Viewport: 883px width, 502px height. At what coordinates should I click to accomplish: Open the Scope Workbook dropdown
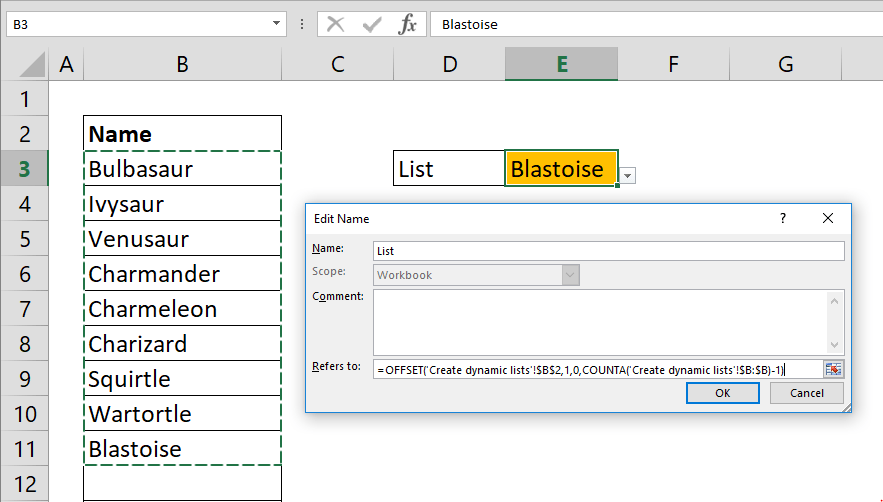570,275
